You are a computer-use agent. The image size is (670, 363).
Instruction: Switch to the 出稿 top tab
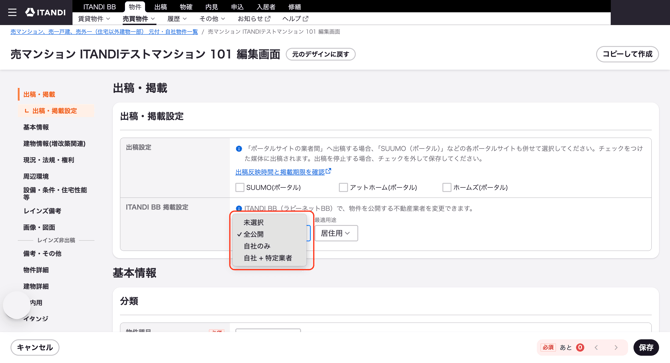(x=161, y=7)
